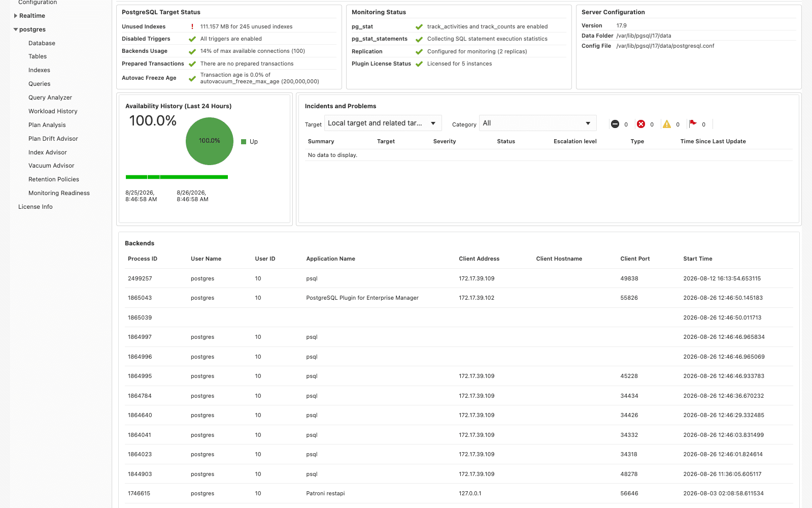The height and width of the screenshot is (508, 812).
Task: Click the warning incidents yellow triangle icon
Action: tap(667, 124)
